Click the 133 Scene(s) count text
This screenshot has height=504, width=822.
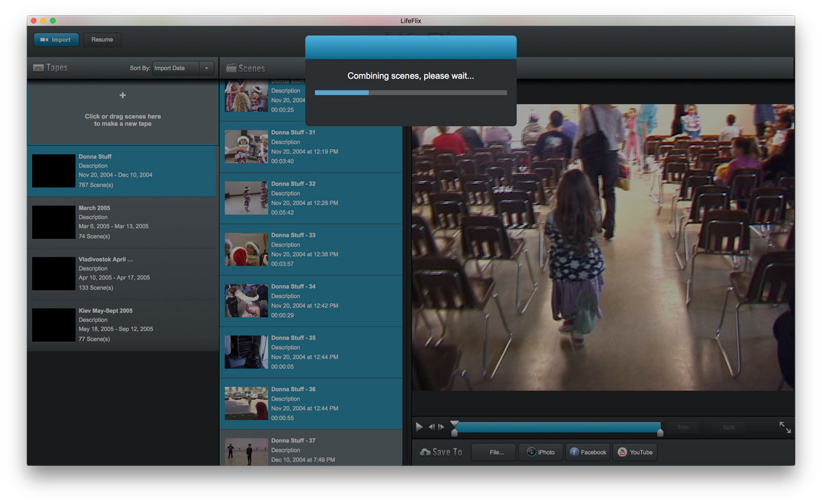coord(96,288)
